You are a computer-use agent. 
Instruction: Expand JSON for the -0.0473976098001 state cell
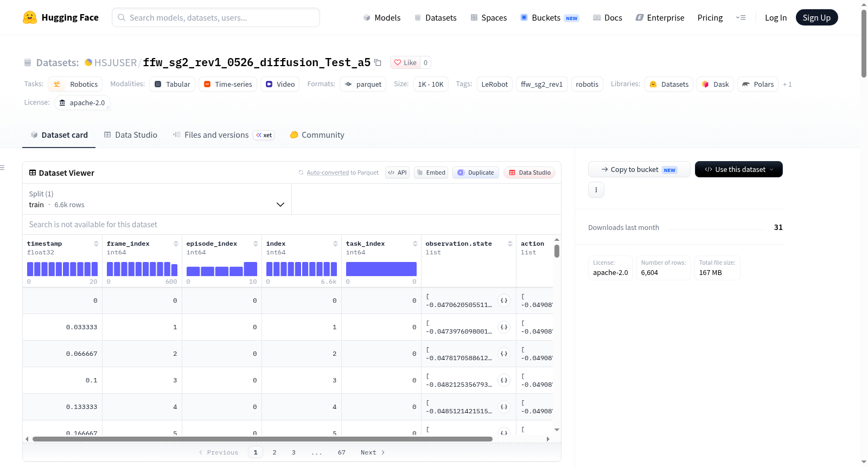(504, 327)
